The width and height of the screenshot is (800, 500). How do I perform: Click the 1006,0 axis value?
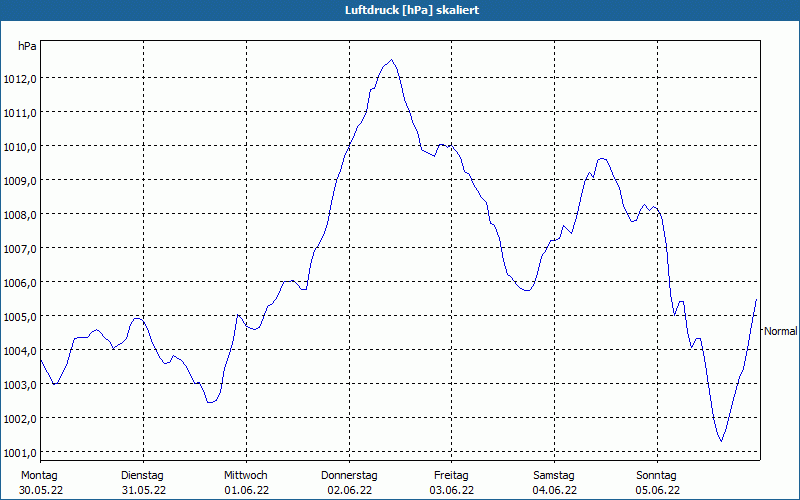click(x=20, y=283)
